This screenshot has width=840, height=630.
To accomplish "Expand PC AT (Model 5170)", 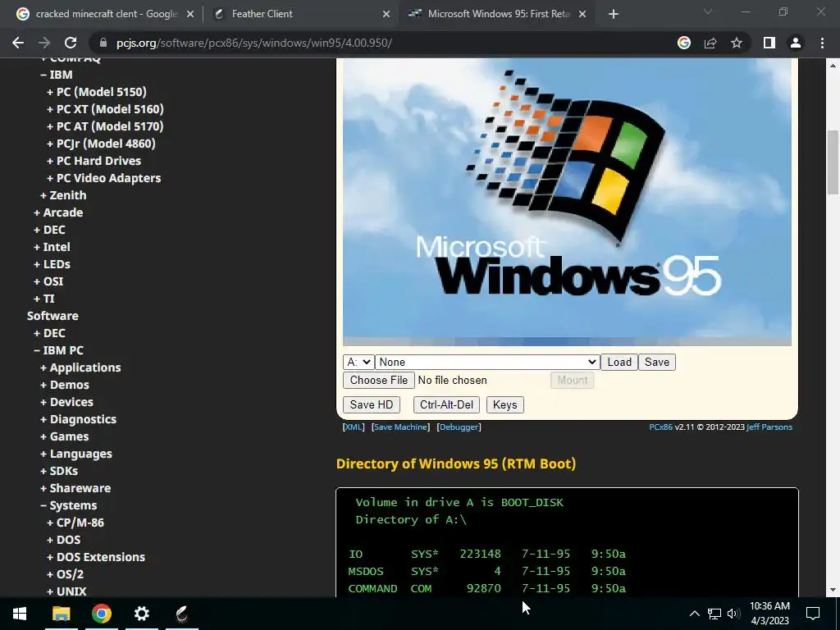I will [106, 126].
